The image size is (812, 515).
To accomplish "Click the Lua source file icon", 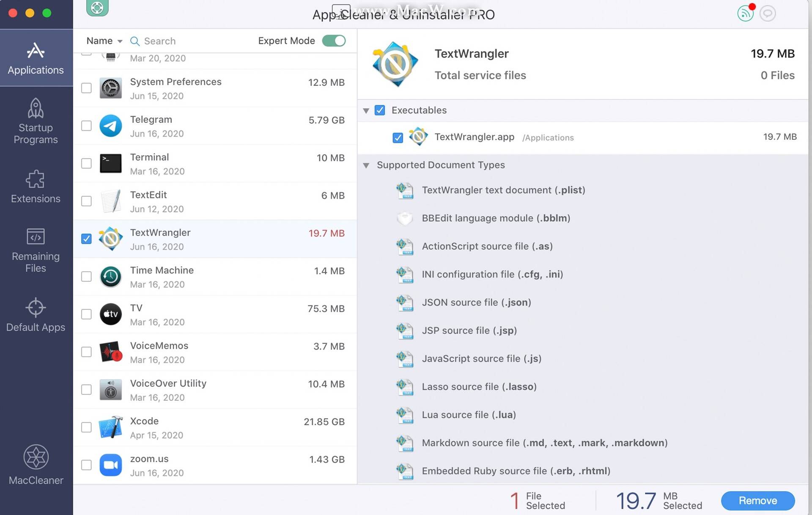I will tap(404, 415).
